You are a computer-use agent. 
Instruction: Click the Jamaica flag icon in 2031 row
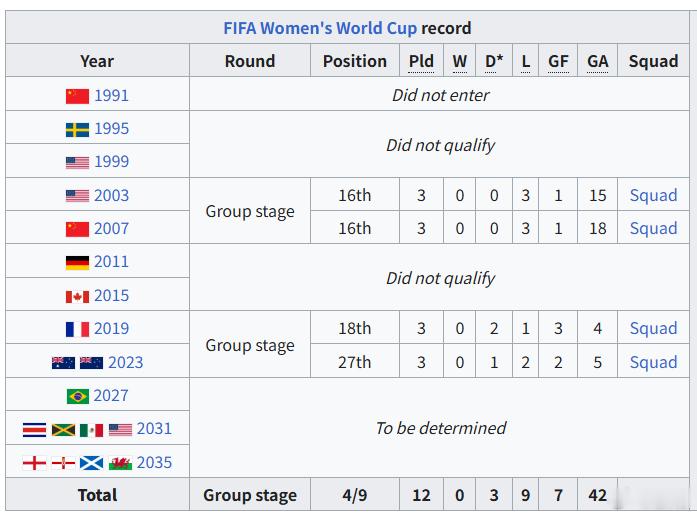pyautogui.click(x=63, y=429)
